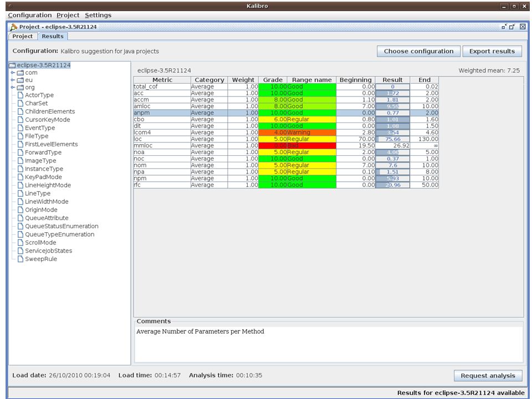The height and width of the screenshot is (399, 532).
Task: Click the com folder icon
Action: coord(21,73)
